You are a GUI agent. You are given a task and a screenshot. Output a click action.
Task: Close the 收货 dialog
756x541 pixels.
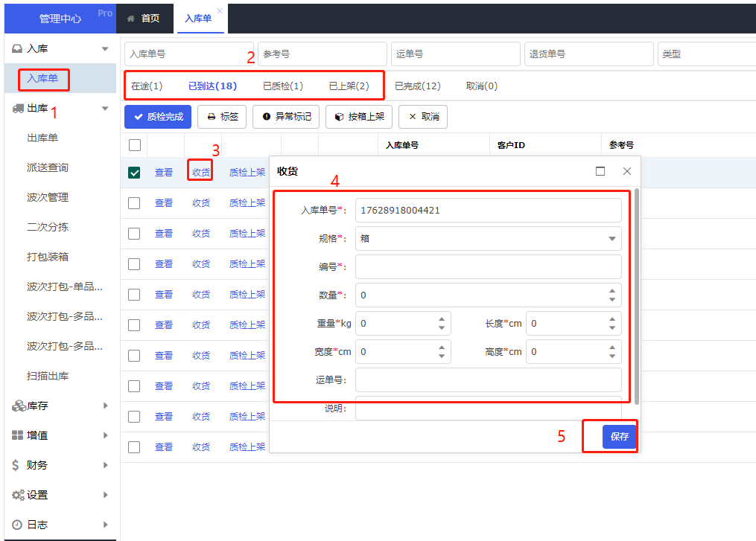coord(627,171)
